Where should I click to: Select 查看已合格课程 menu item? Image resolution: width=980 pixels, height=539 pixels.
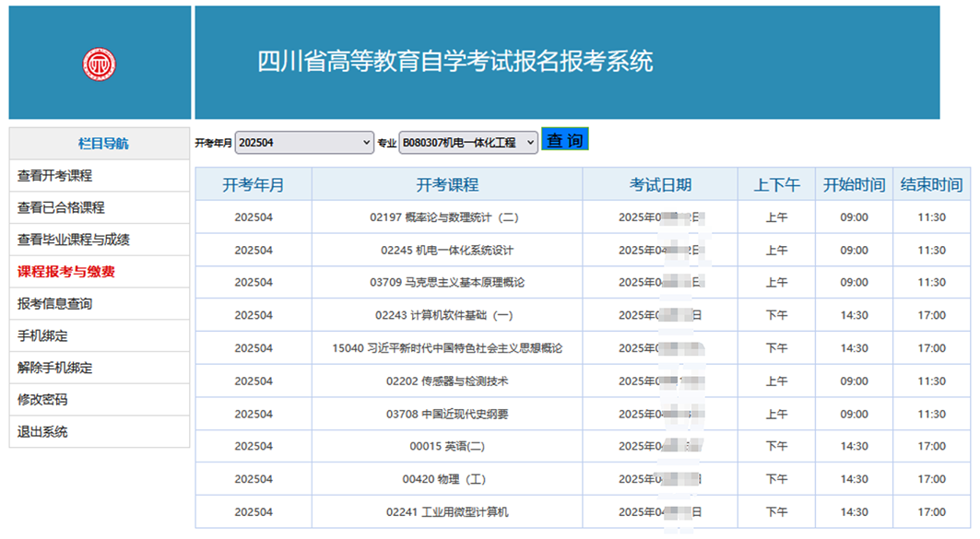pyautogui.click(x=61, y=207)
